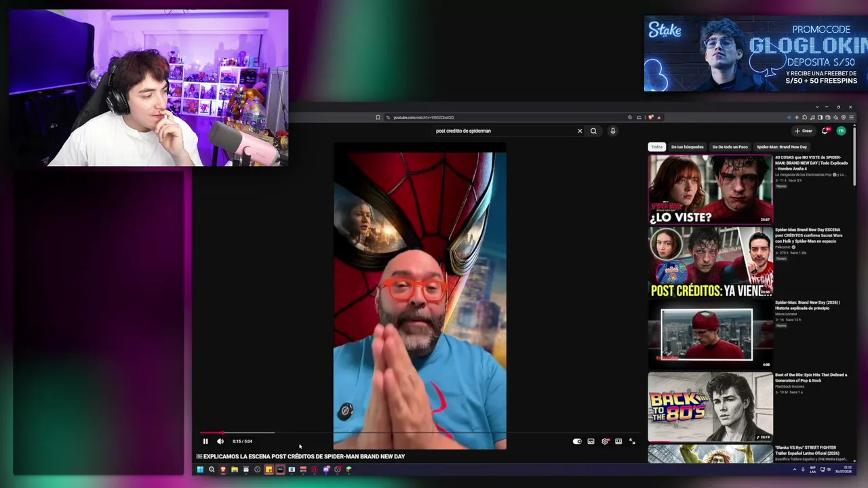Open the Windows Start menu
This screenshot has width=868, height=488.
(200, 469)
